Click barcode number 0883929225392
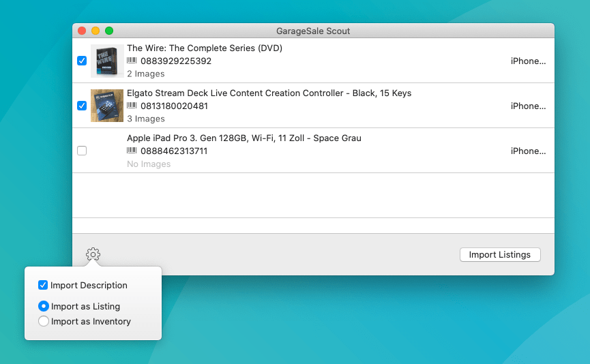The image size is (590, 364). pos(176,61)
